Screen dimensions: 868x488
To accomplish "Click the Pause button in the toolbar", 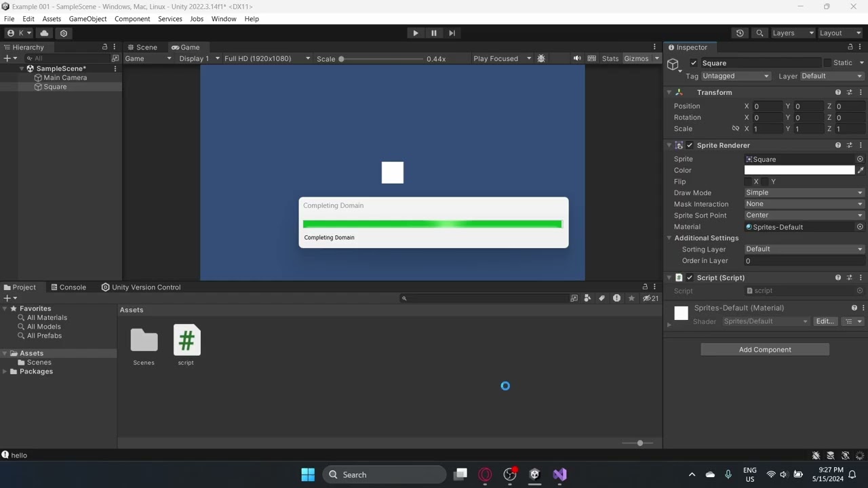I will [x=434, y=33].
